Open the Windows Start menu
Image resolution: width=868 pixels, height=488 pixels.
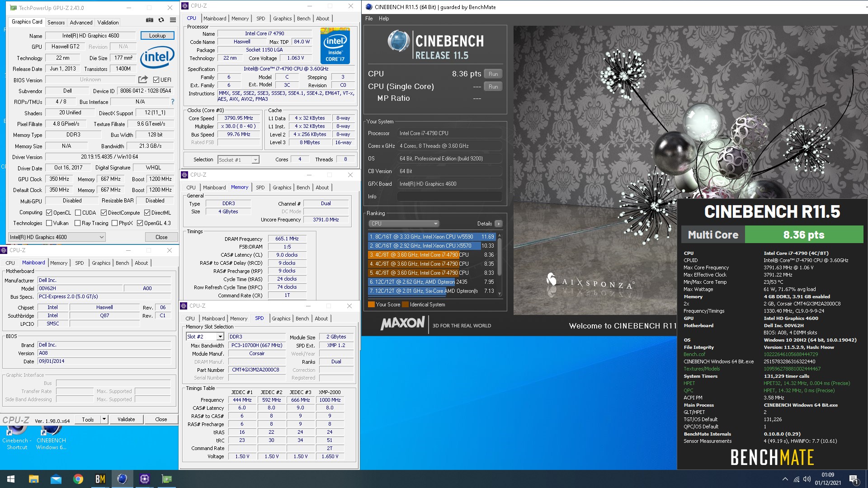pos(11,479)
